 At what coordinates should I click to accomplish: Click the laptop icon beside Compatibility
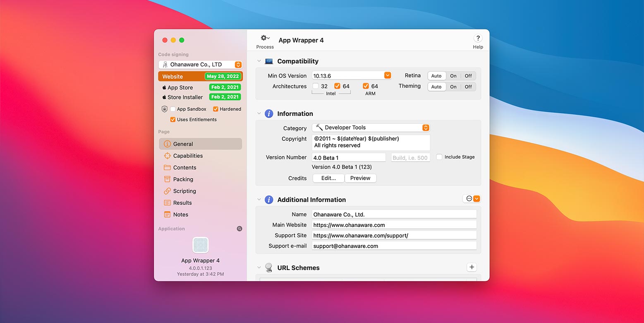click(269, 61)
